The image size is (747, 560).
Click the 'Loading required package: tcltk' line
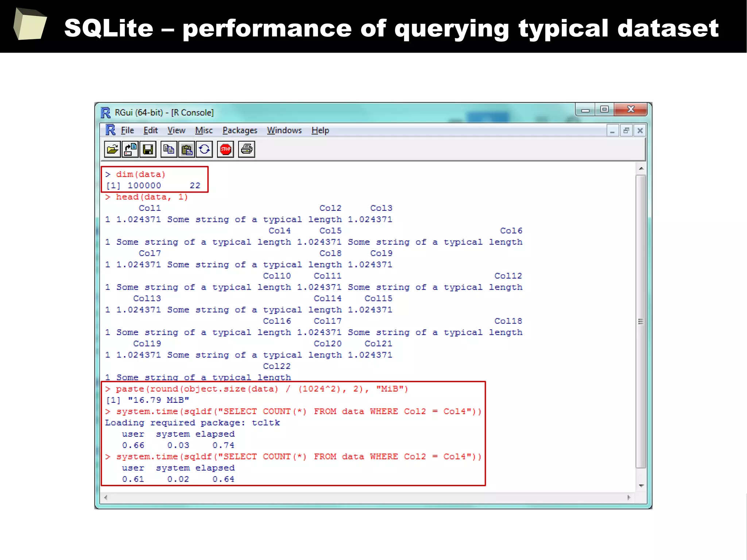click(193, 423)
